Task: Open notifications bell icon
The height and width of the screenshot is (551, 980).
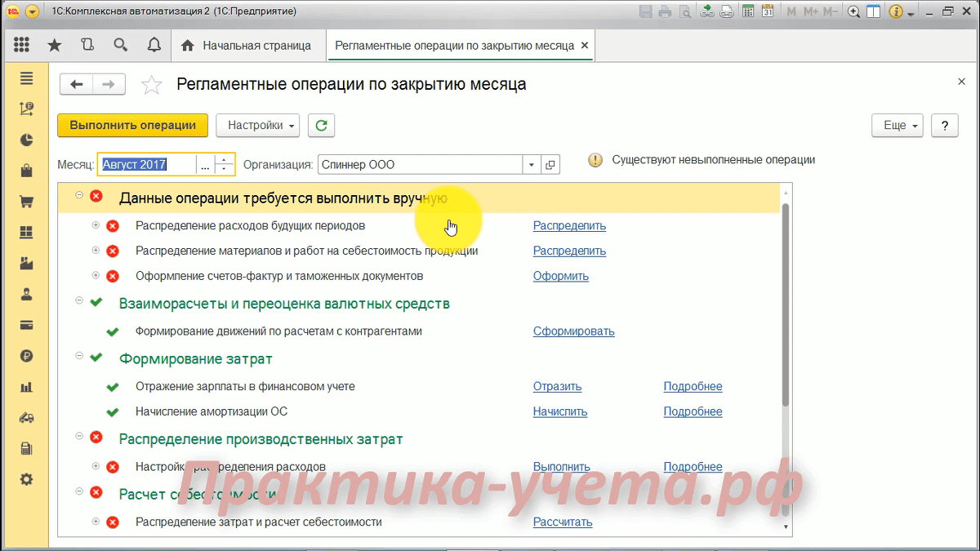Action: pos(154,46)
